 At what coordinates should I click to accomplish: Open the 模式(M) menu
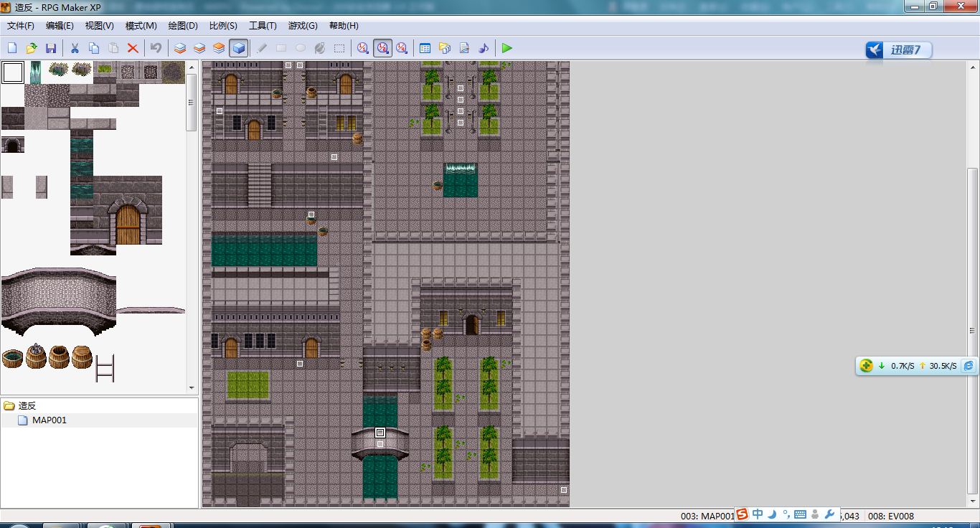tap(141, 26)
